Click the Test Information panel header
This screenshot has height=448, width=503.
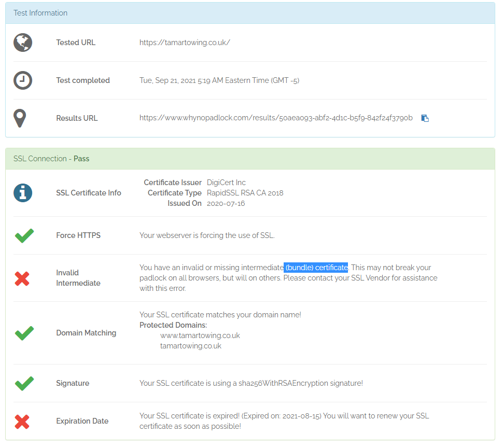(250, 13)
